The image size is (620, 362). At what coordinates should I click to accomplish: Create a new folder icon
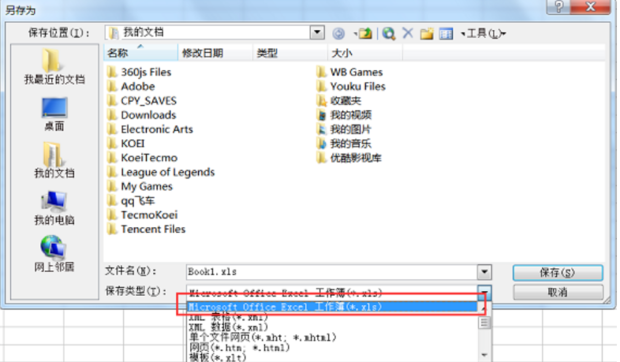tap(427, 34)
